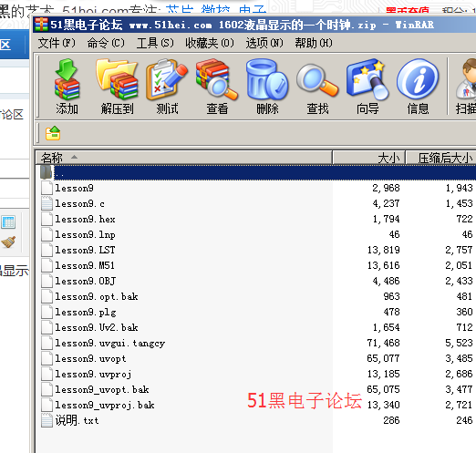The width and height of the screenshot is (476, 453).
Task: Select the file lesson9.Uv2.bak
Action: pos(97,327)
